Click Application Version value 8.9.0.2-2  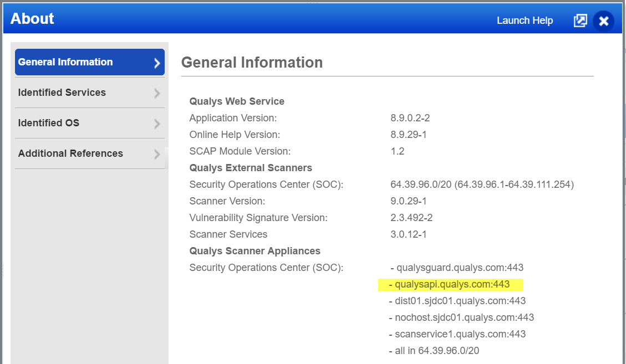(x=410, y=118)
